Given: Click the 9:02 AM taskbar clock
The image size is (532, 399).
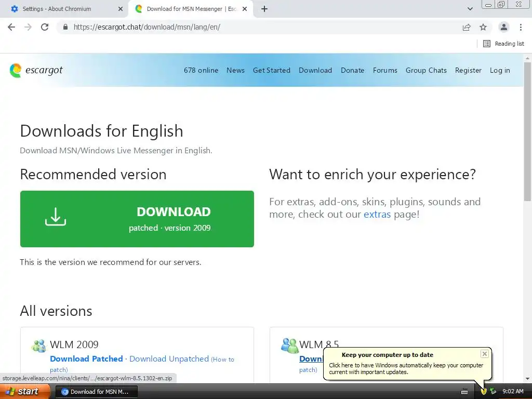Looking at the screenshot, I should tap(513, 392).
